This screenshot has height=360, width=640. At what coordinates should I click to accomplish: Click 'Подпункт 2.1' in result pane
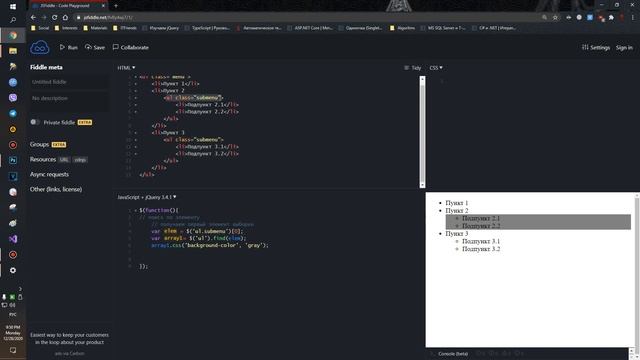click(x=481, y=218)
